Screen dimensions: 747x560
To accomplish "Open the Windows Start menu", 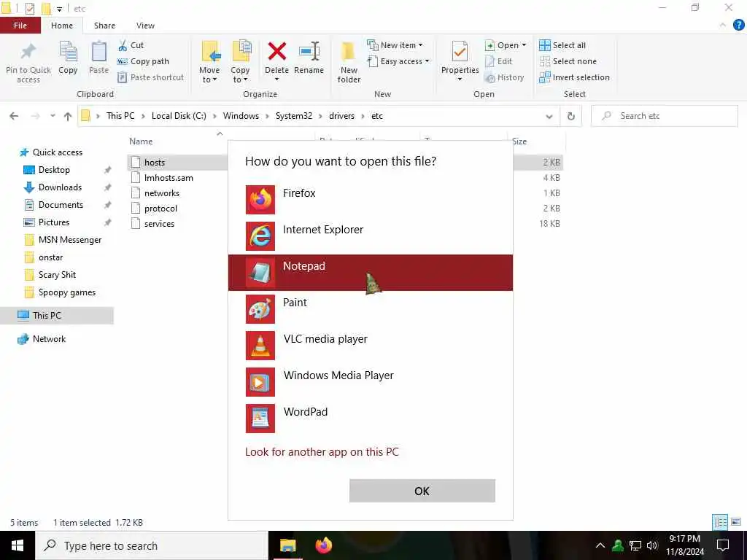I will pos(18,545).
